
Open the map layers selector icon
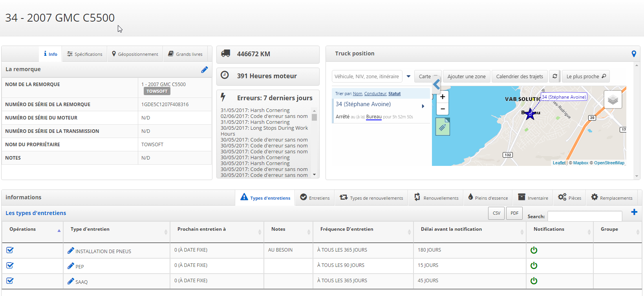(613, 100)
